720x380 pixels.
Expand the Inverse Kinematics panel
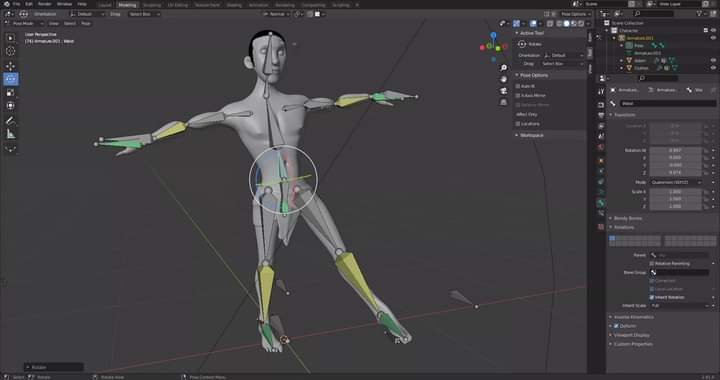[x=634, y=317]
